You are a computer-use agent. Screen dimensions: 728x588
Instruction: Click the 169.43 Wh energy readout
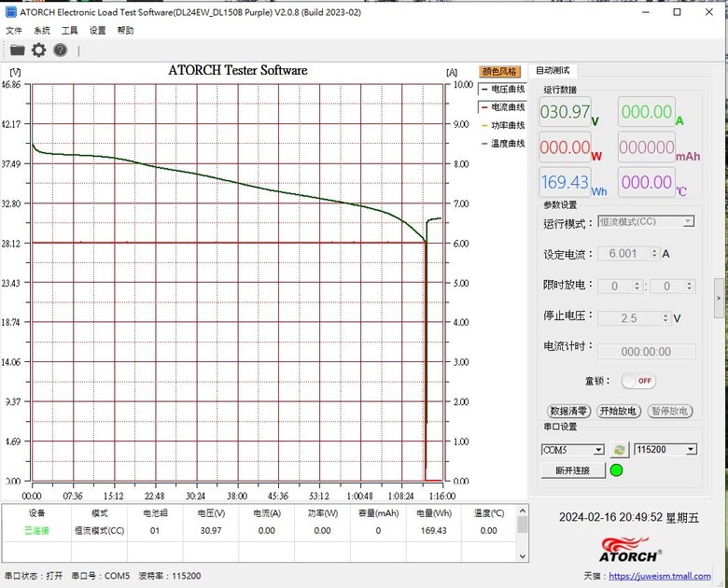pos(565,182)
